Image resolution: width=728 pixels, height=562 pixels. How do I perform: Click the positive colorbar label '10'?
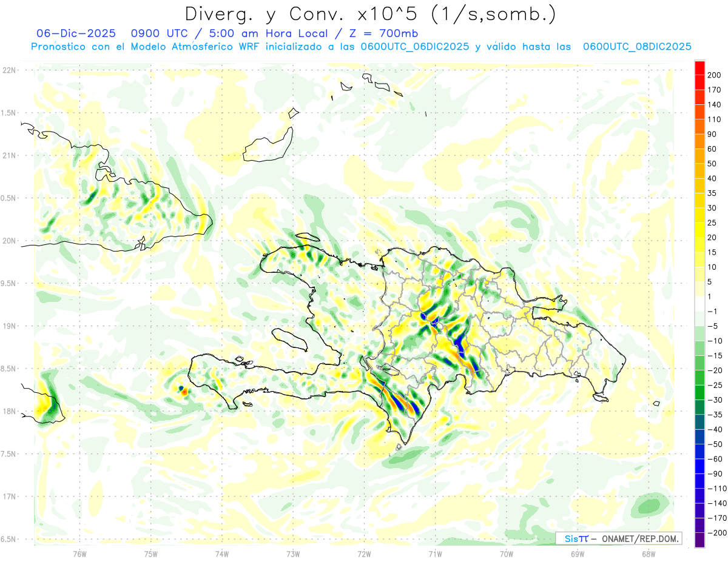point(712,267)
